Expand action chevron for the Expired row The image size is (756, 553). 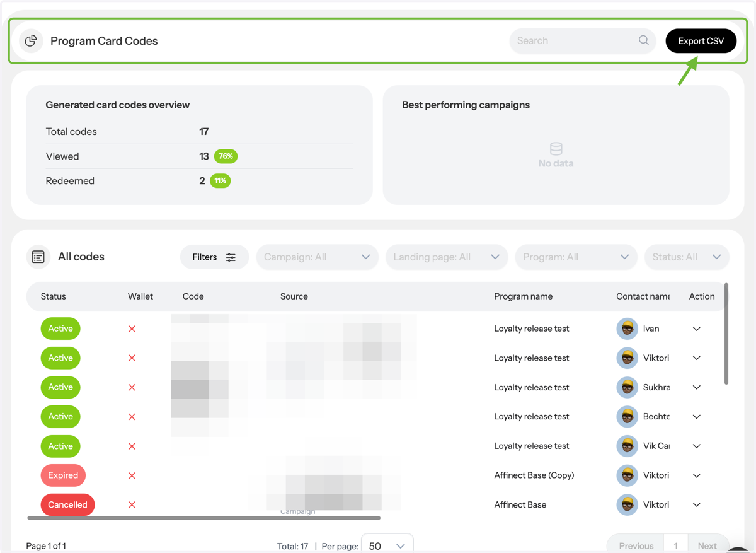coord(697,475)
